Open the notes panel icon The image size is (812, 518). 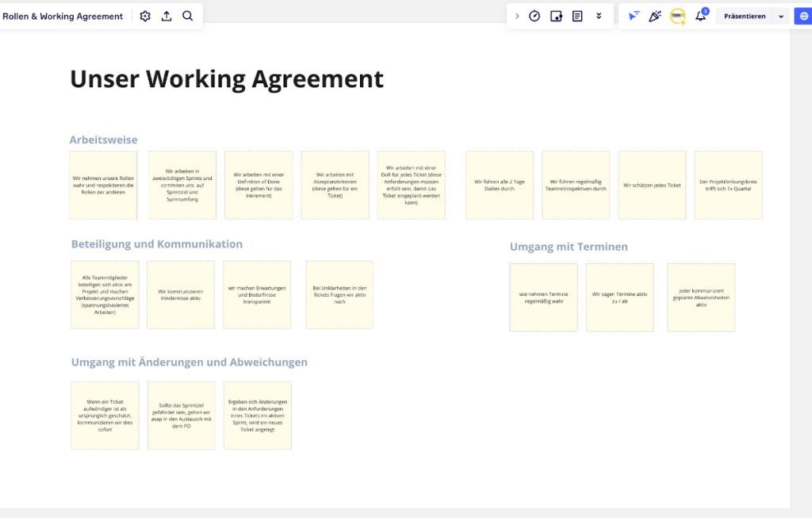coord(577,16)
